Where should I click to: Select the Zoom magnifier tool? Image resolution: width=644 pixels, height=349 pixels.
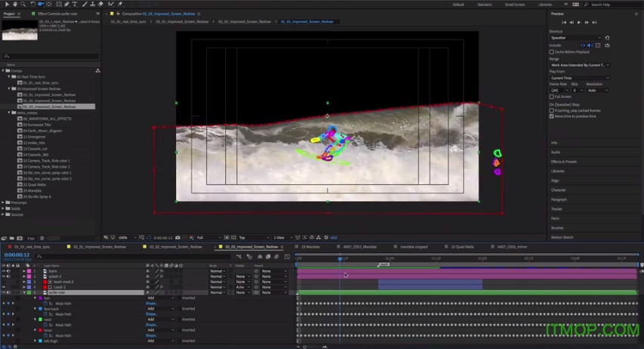pos(22,5)
